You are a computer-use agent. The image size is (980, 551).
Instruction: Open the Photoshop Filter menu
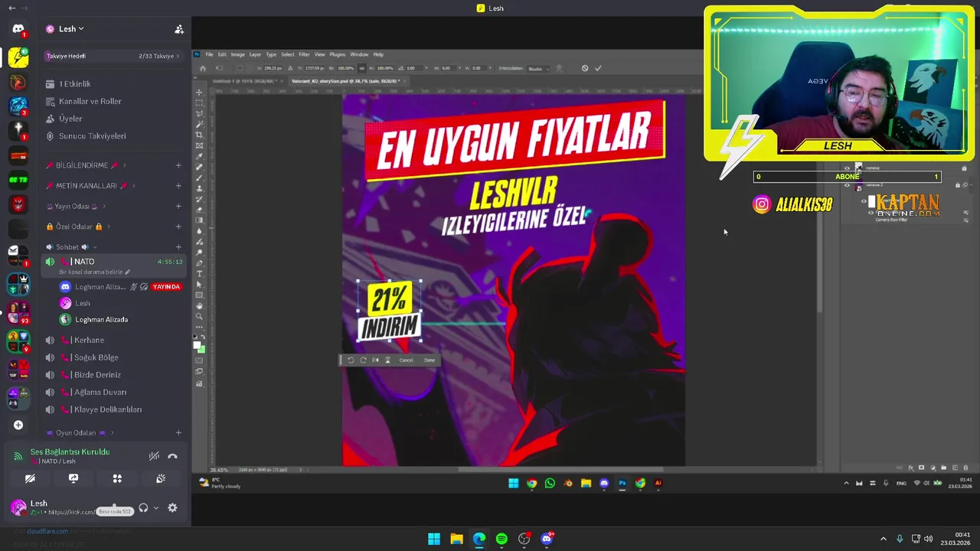[x=304, y=54]
